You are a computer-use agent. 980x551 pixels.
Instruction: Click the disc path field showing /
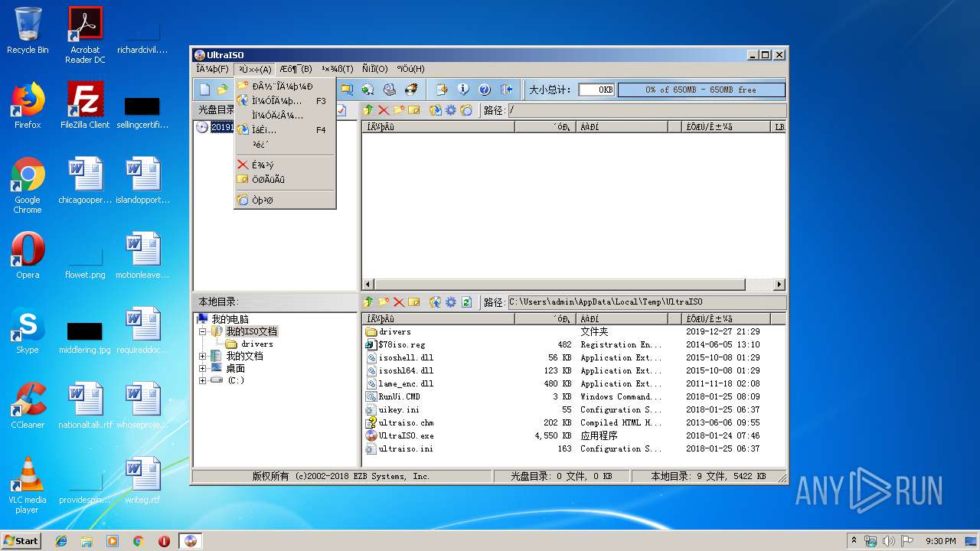point(646,110)
